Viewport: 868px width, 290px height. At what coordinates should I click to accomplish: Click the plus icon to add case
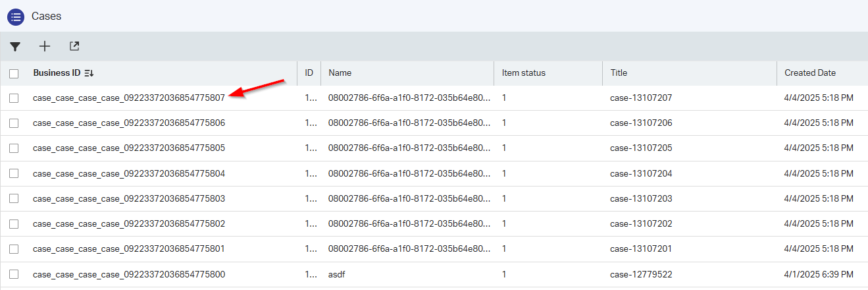(x=45, y=46)
